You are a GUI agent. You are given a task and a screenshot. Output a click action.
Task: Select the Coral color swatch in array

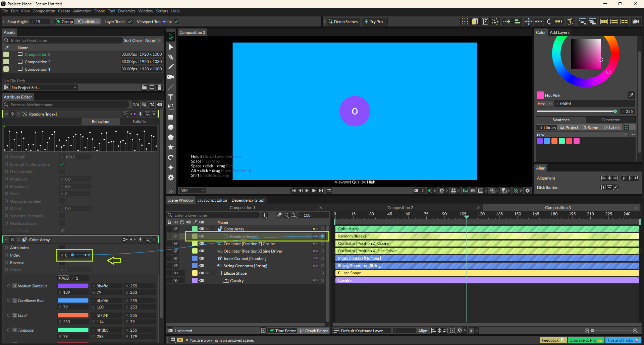(73, 316)
